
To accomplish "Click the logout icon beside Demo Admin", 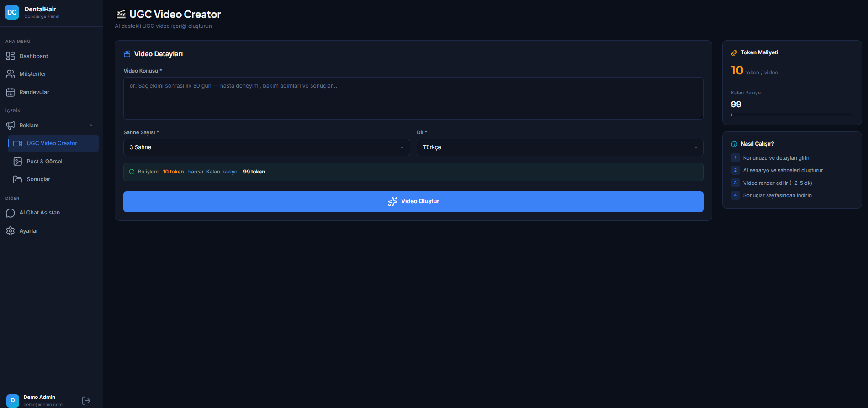I will [x=86, y=400].
